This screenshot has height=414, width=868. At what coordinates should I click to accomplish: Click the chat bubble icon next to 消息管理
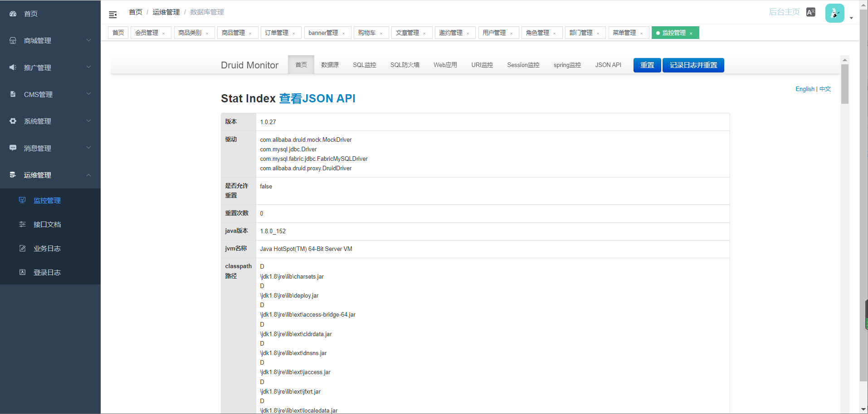pos(13,148)
